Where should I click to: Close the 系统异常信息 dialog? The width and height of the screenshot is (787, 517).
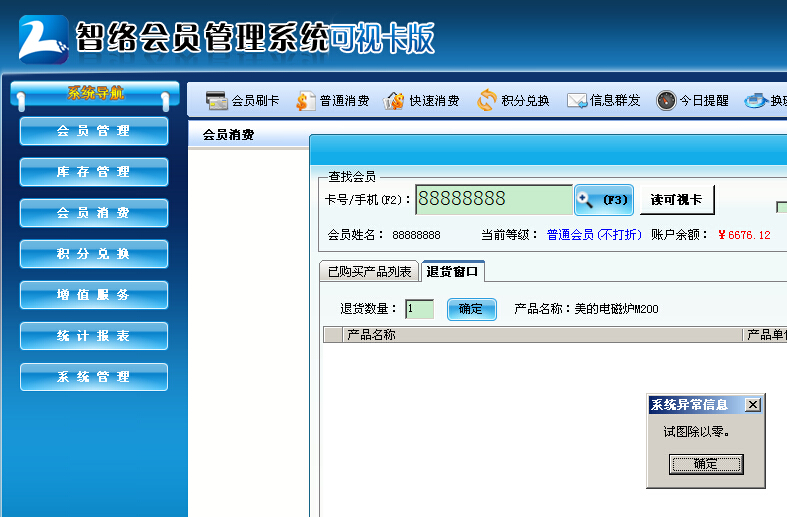(x=753, y=405)
